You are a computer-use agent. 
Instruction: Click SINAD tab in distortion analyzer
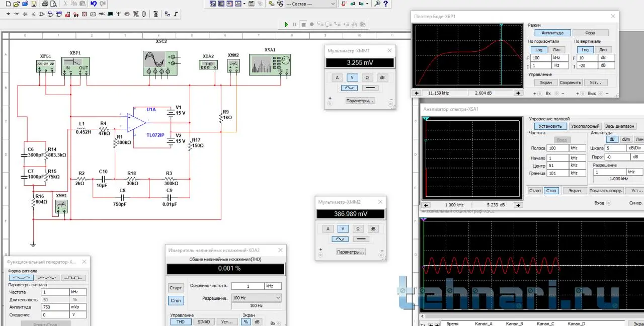click(x=204, y=322)
